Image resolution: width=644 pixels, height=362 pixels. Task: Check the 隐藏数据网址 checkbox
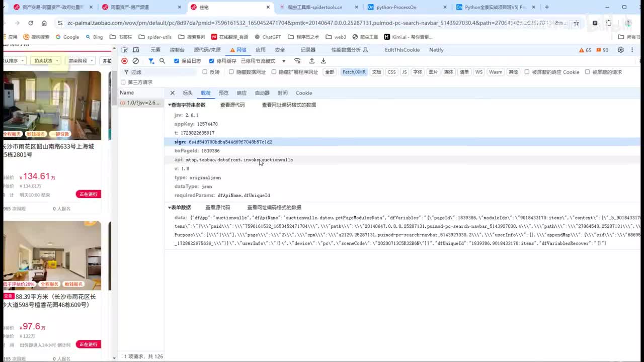click(x=231, y=72)
